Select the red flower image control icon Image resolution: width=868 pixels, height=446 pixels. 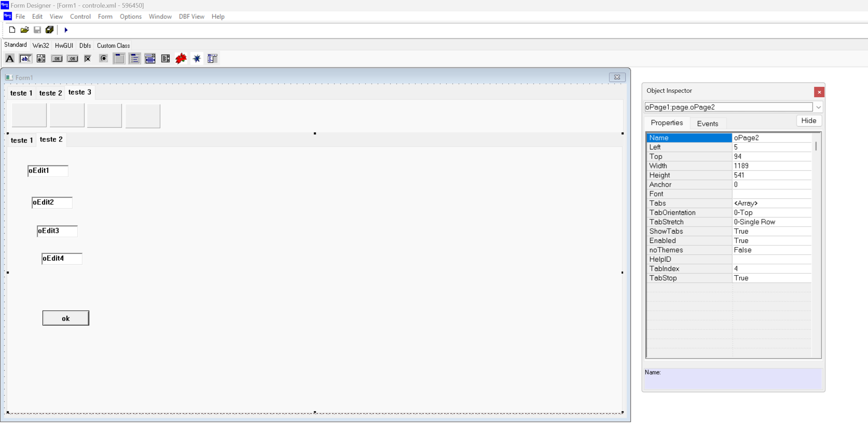coord(181,58)
